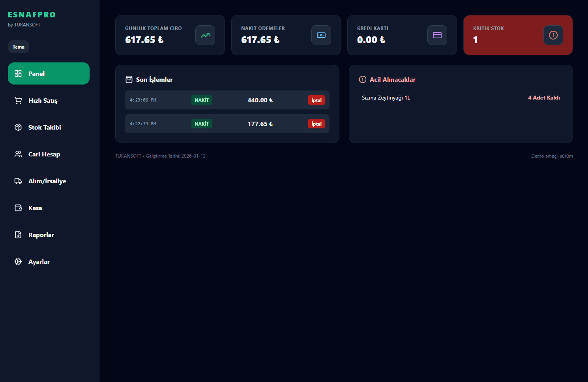Click the document icon next to Raporlar
This screenshot has width=588, height=382.
point(18,235)
